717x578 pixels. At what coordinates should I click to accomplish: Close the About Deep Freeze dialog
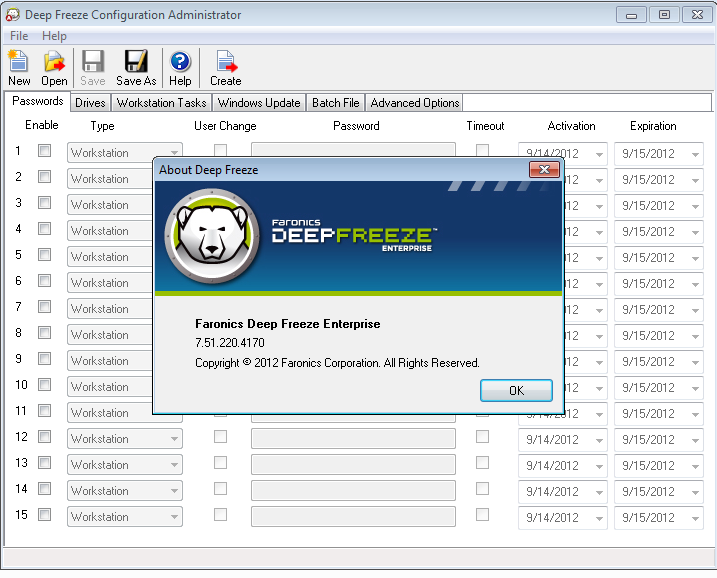click(x=544, y=170)
